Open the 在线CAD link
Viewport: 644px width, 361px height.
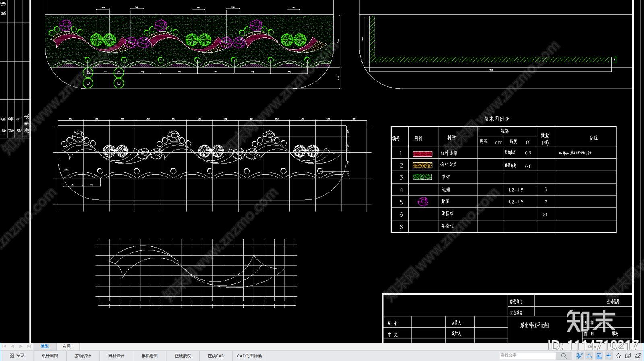click(216, 356)
